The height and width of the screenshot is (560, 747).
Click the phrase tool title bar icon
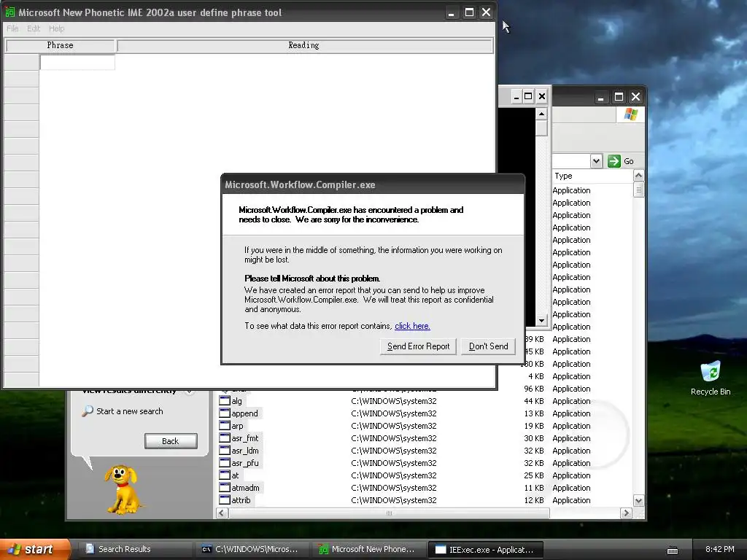click(9, 12)
